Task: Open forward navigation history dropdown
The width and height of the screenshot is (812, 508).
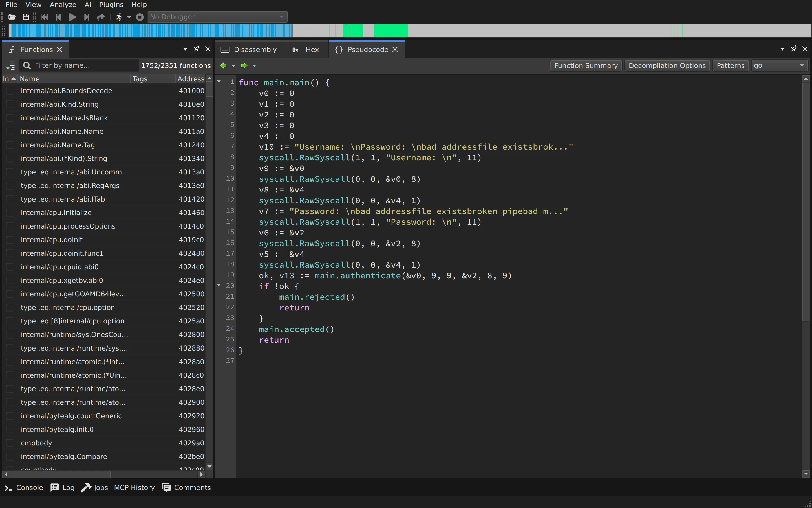Action: point(254,65)
